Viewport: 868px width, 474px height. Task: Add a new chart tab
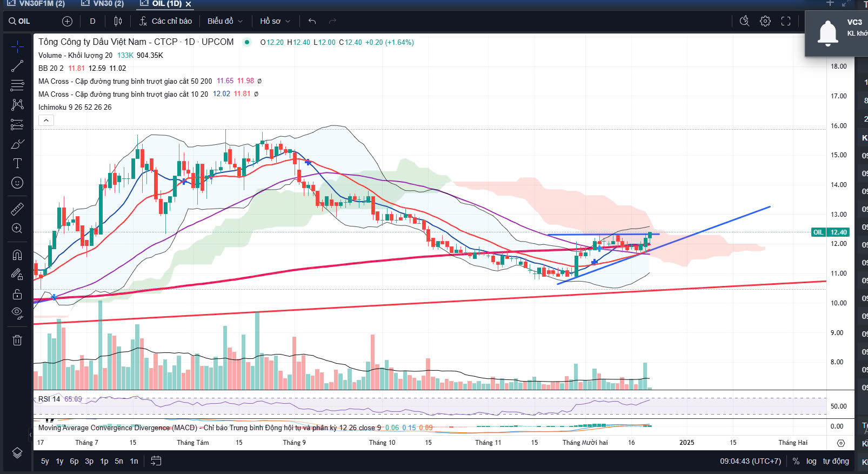click(x=830, y=3)
